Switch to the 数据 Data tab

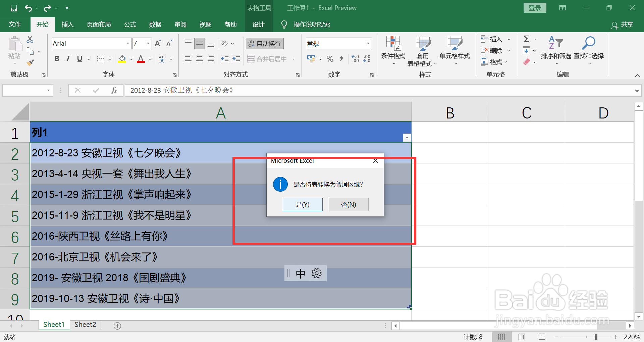[x=155, y=25]
